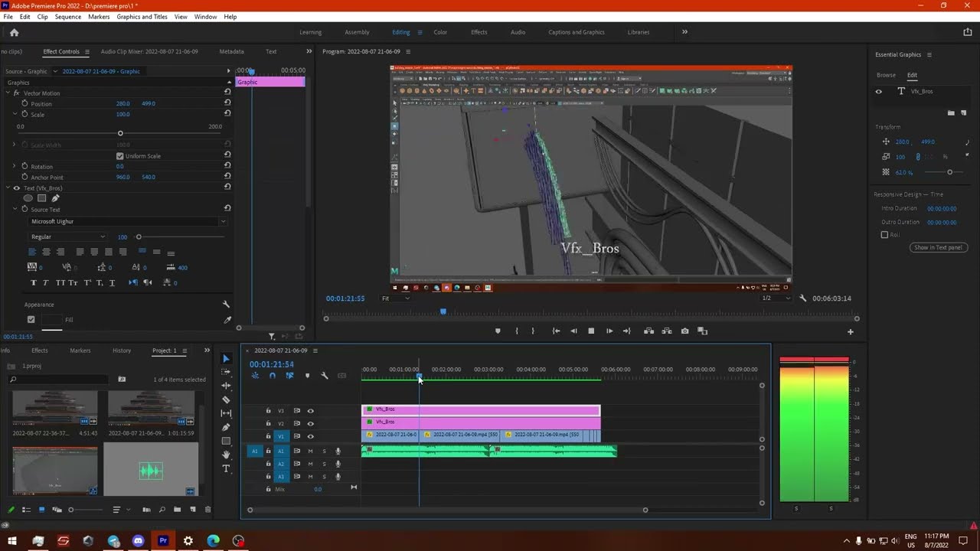Viewport: 980px width, 551px height.
Task: Select the Pen tool in the tools panel
Action: 226,427
